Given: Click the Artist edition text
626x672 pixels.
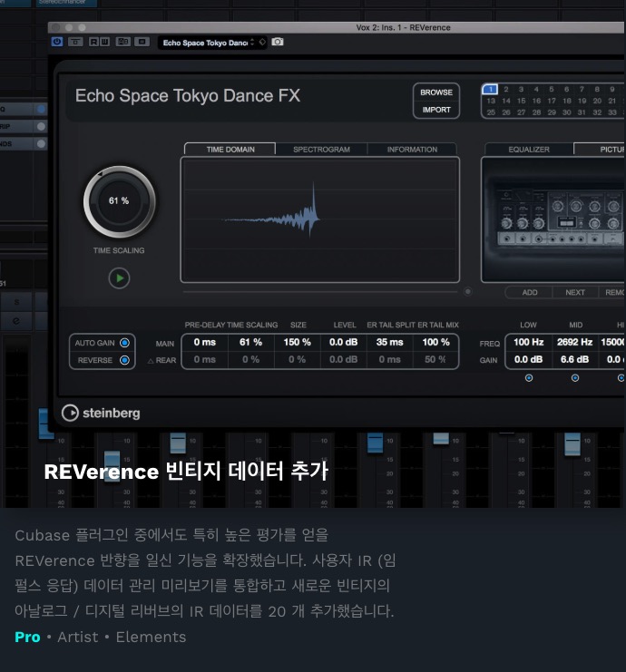Looking at the screenshot, I should pos(78,638).
